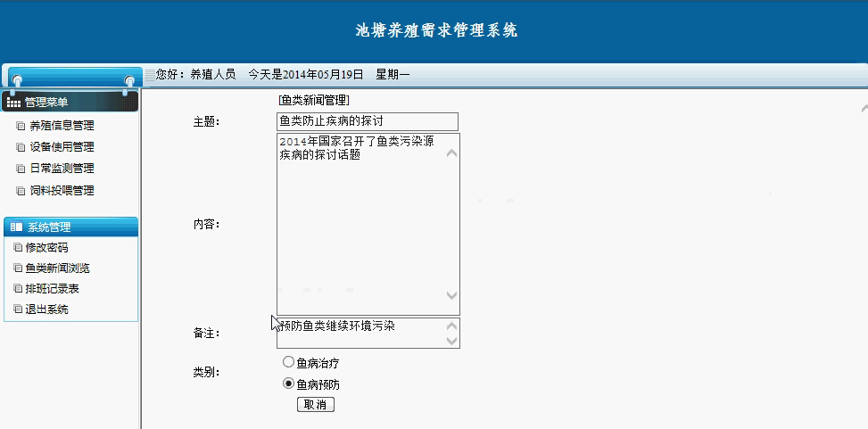Click inside the 备注 text area
868x429 pixels.
coord(368,333)
